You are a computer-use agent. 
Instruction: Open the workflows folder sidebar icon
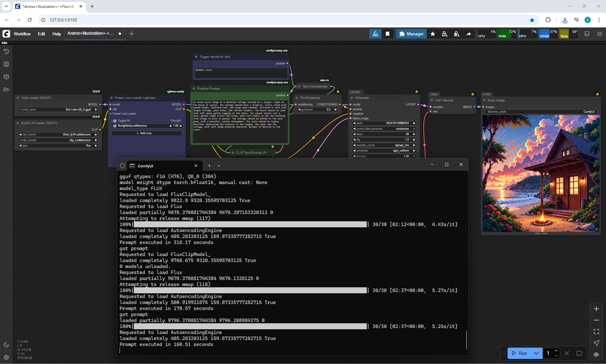pos(6,89)
